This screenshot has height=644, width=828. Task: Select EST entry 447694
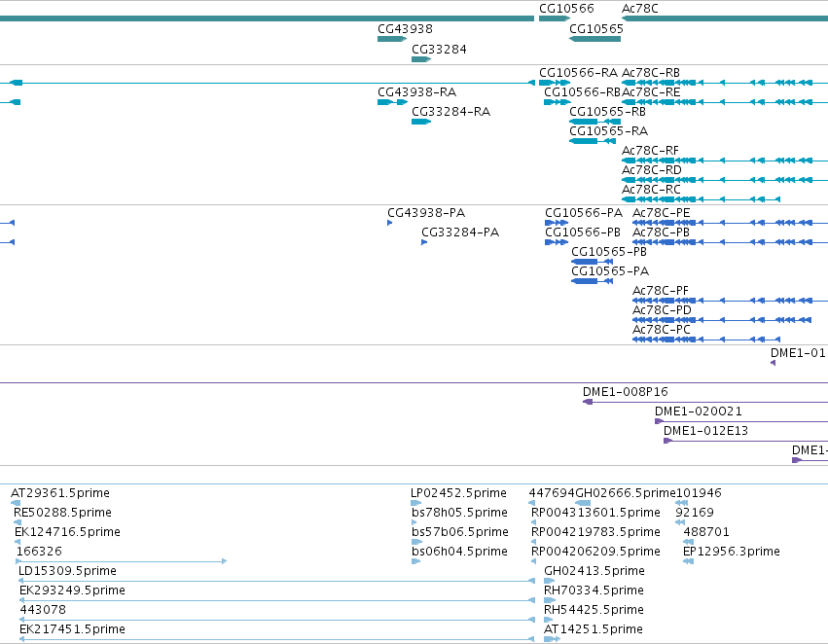(552, 493)
